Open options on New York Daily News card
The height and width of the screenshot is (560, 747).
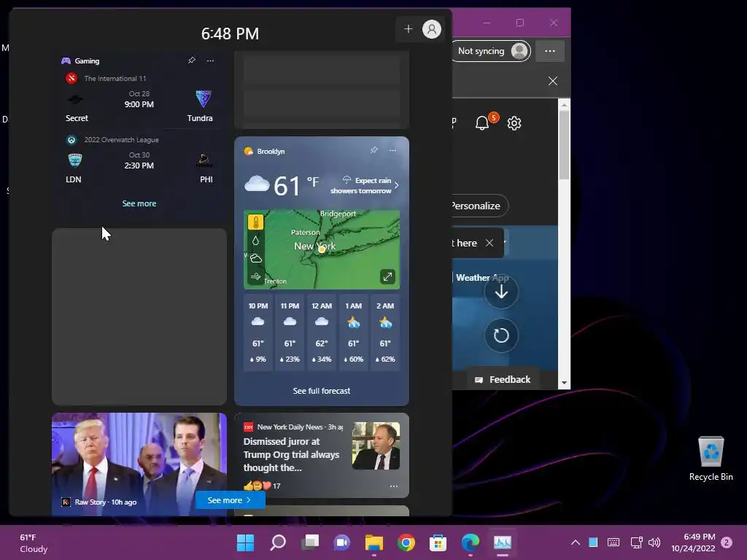(x=393, y=486)
